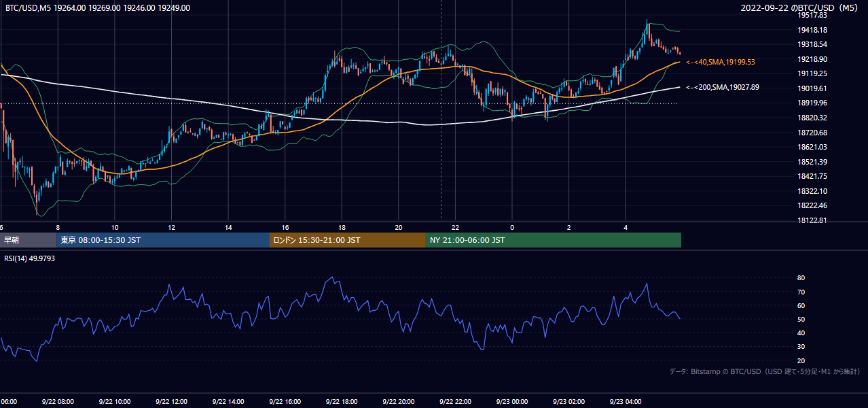The height and width of the screenshot is (408, 868).
Task: Click the 9/22 08:00 bottom time label
Action: pyautogui.click(x=57, y=402)
